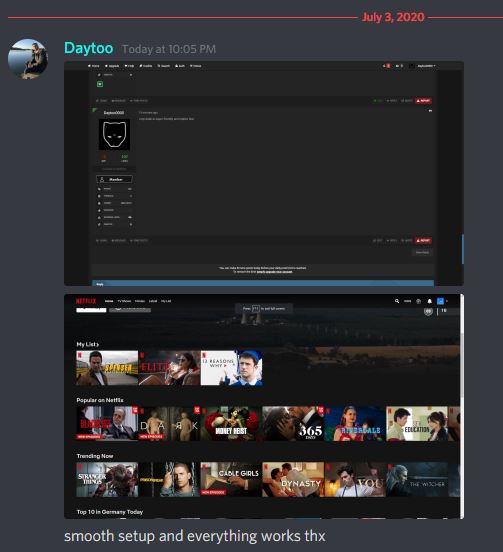Click the Member rank badge under the forum avatar
The image size is (503, 552).
(x=114, y=180)
